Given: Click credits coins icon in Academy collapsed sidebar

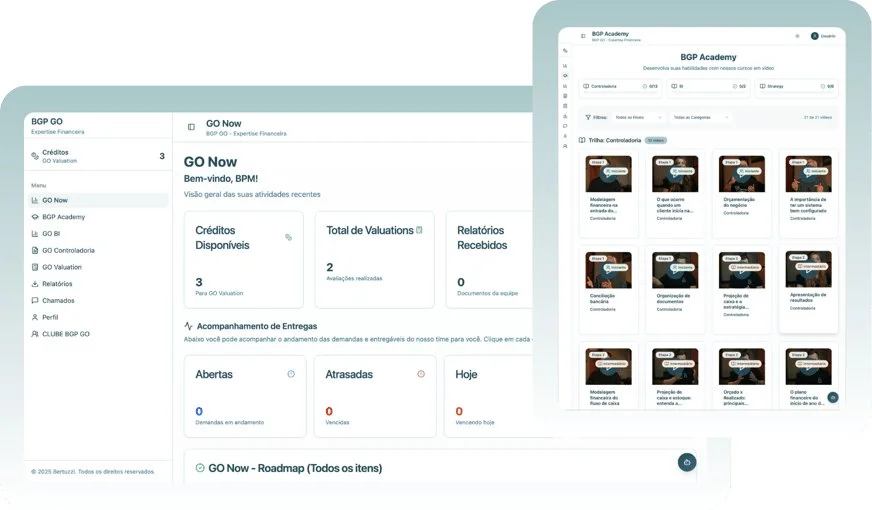Looking at the screenshot, I should coord(565,51).
